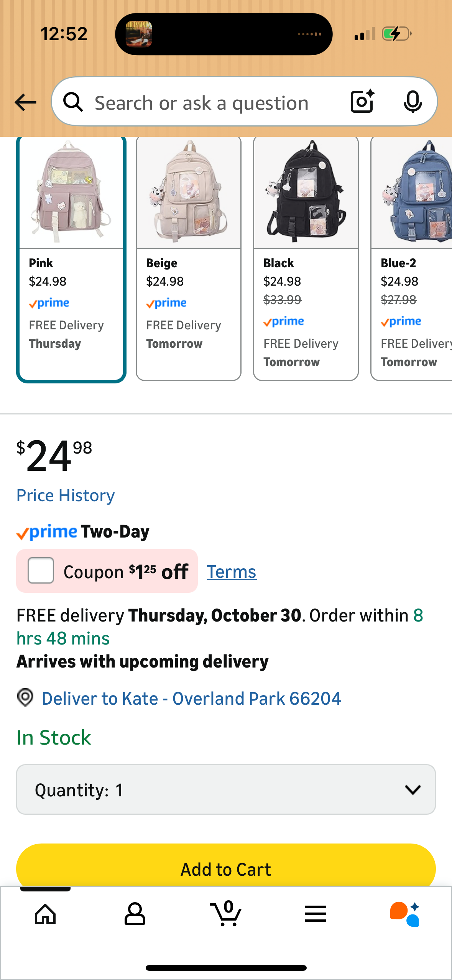The height and width of the screenshot is (980, 452).
Task: View the coupon Terms link
Action: [231, 571]
